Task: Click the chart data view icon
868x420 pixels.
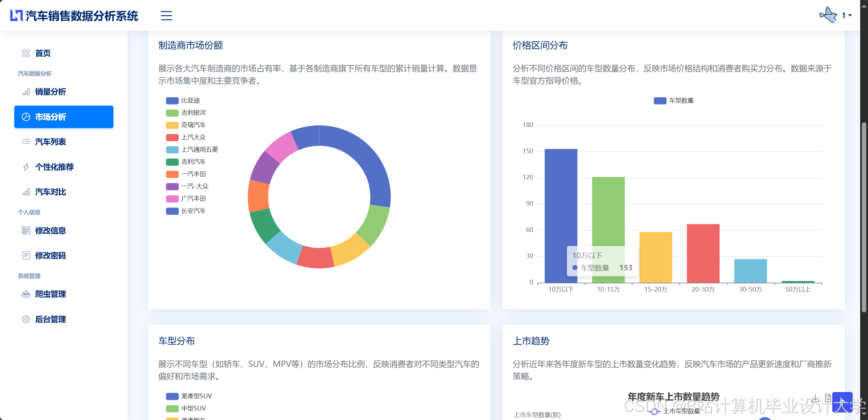Action: click(x=828, y=398)
